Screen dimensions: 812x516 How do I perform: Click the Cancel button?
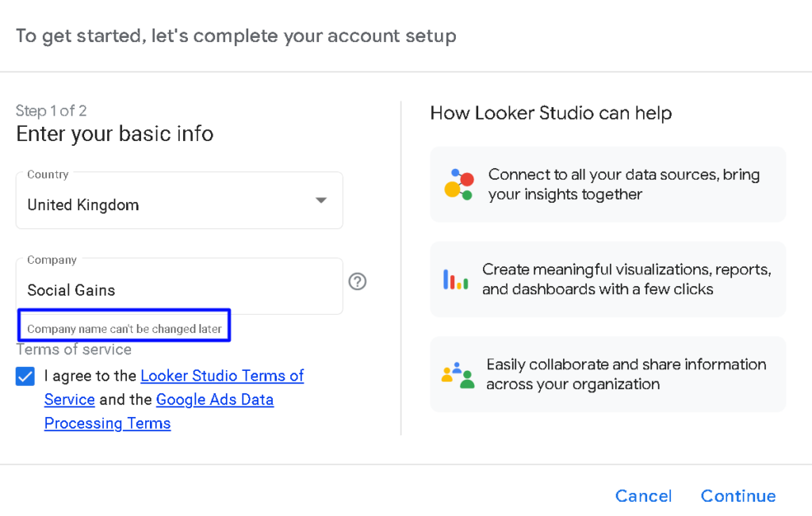pyautogui.click(x=643, y=496)
